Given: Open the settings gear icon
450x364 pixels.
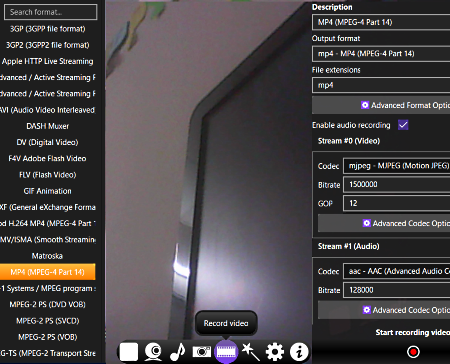Looking at the screenshot, I should [275, 352].
